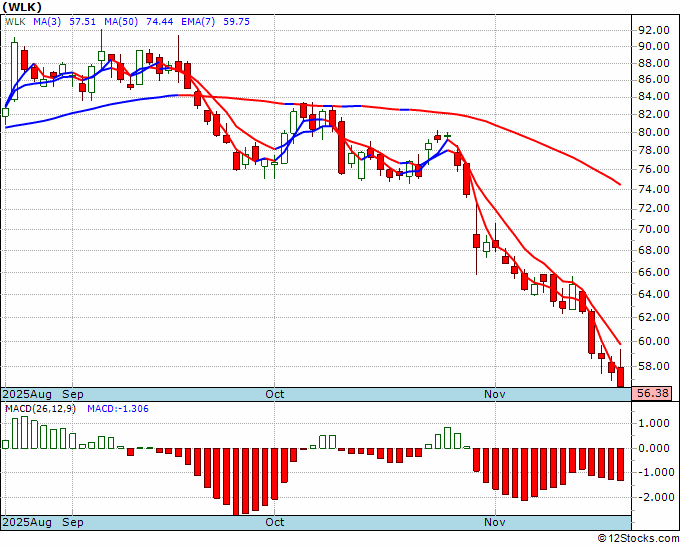
Task: Click Sep on the price chart axis
Action: (x=73, y=394)
